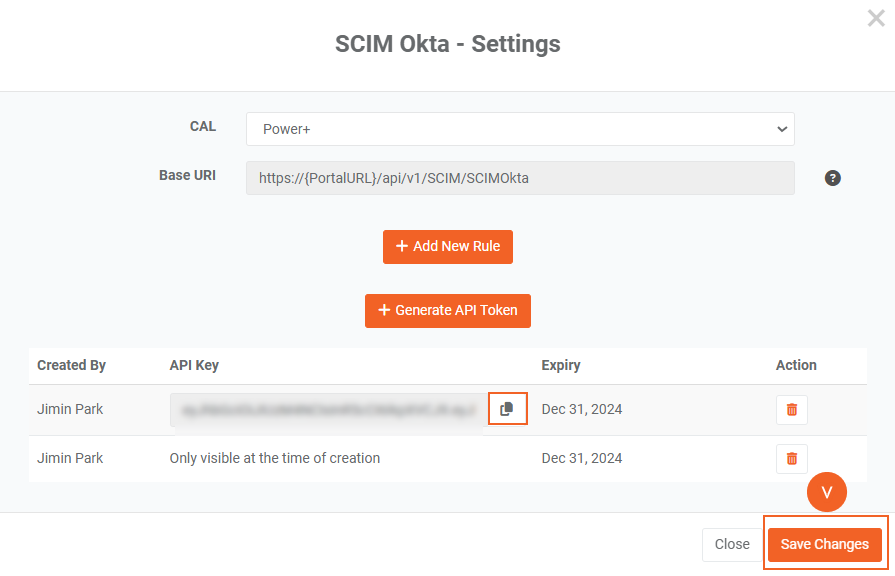Copy the API key to clipboard

pos(507,409)
